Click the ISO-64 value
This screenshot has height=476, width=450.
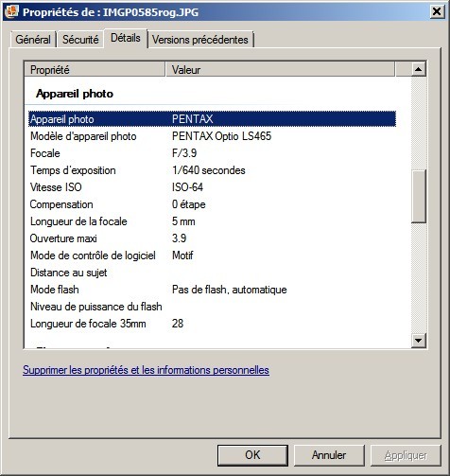pyautogui.click(x=187, y=187)
